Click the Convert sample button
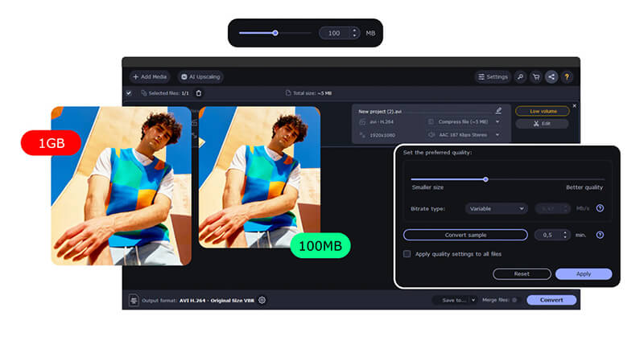644x353 pixels. click(466, 235)
